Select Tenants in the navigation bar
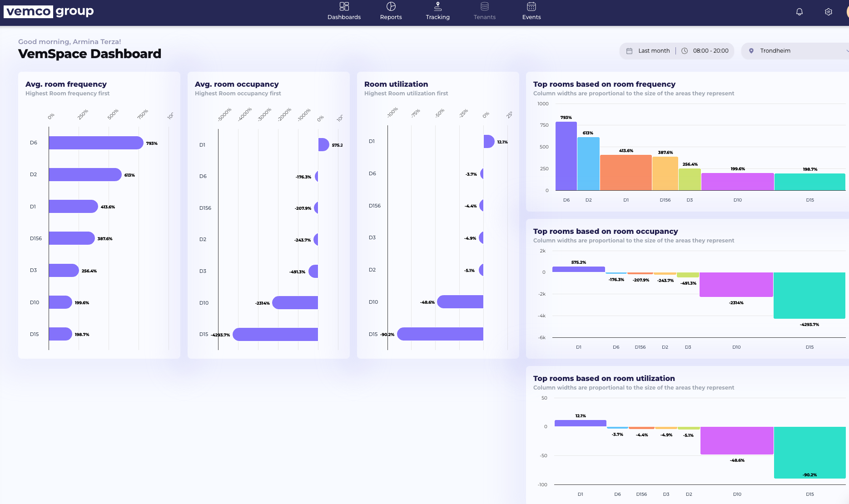Viewport: 849px width, 504px height. [484, 17]
